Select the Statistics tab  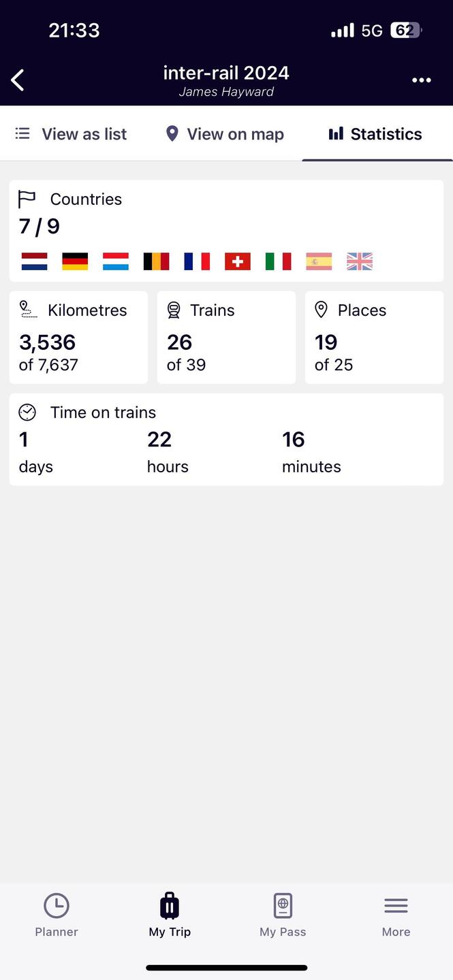pos(375,134)
